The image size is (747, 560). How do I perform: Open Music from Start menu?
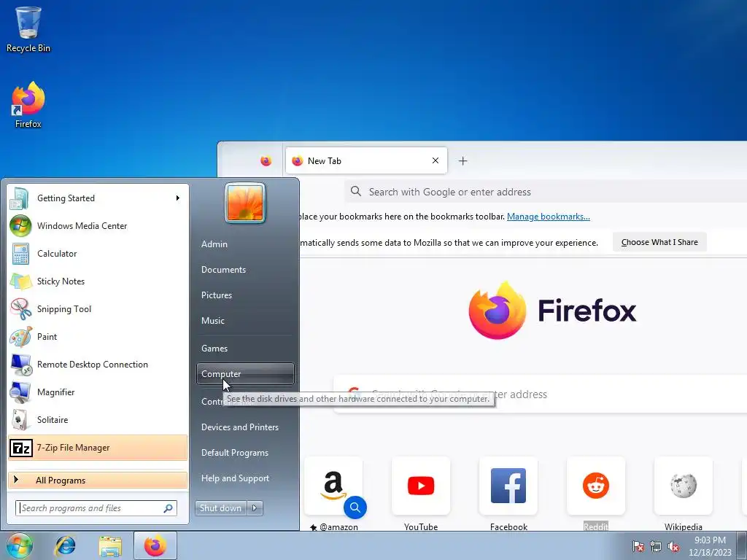(213, 321)
